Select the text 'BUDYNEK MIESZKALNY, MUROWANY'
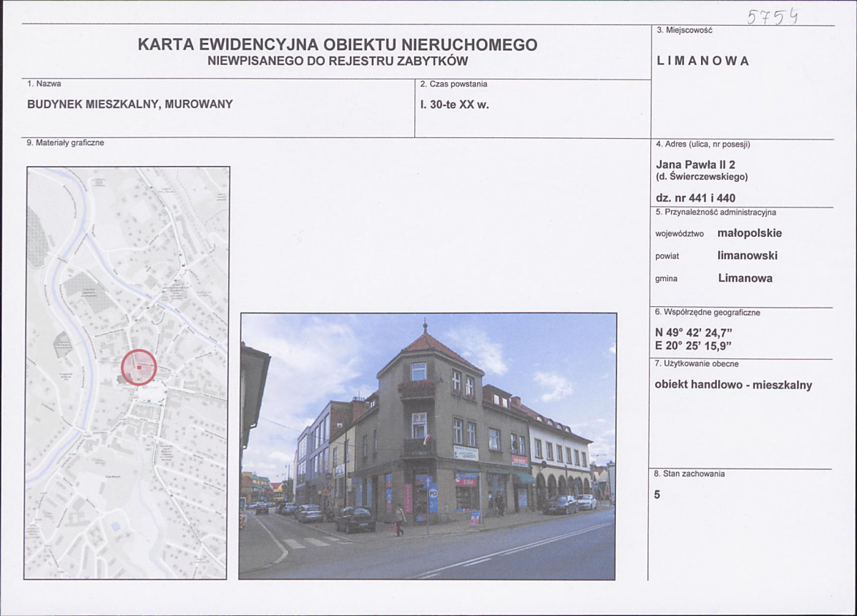Image resolution: width=857 pixels, height=616 pixels. click(x=130, y=104)
